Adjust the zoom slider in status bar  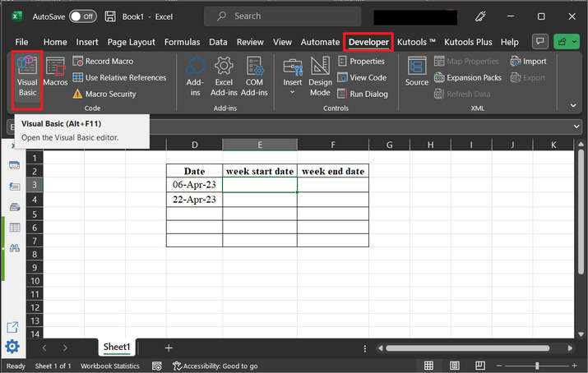point(537,366)
